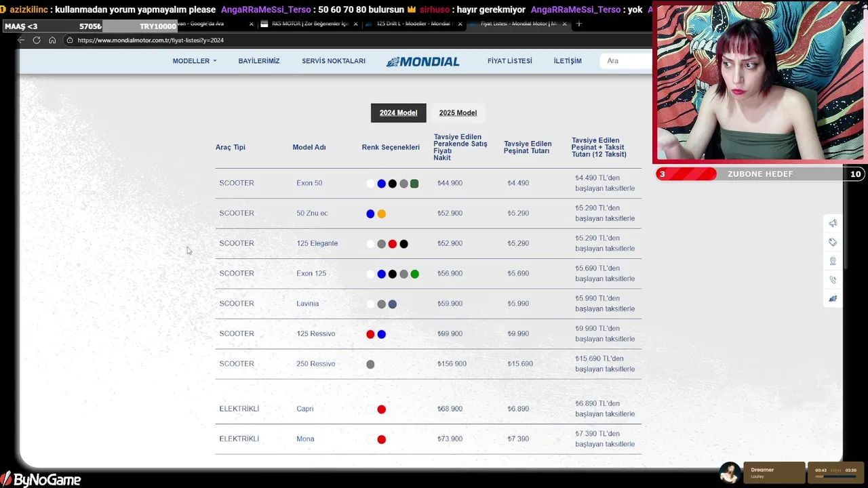Pick the red color for 125 Elegante

click(x=392, y=244)
